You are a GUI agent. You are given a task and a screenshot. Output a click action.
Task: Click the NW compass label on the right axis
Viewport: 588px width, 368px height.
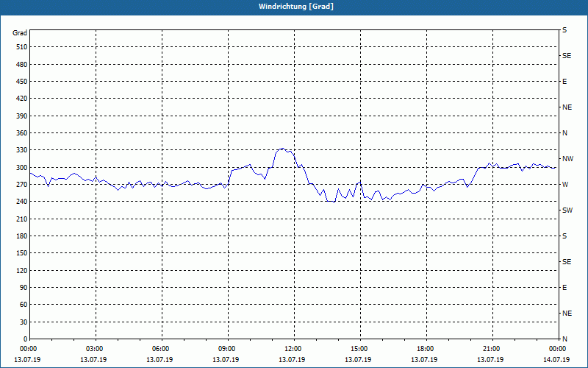point(567,159)
